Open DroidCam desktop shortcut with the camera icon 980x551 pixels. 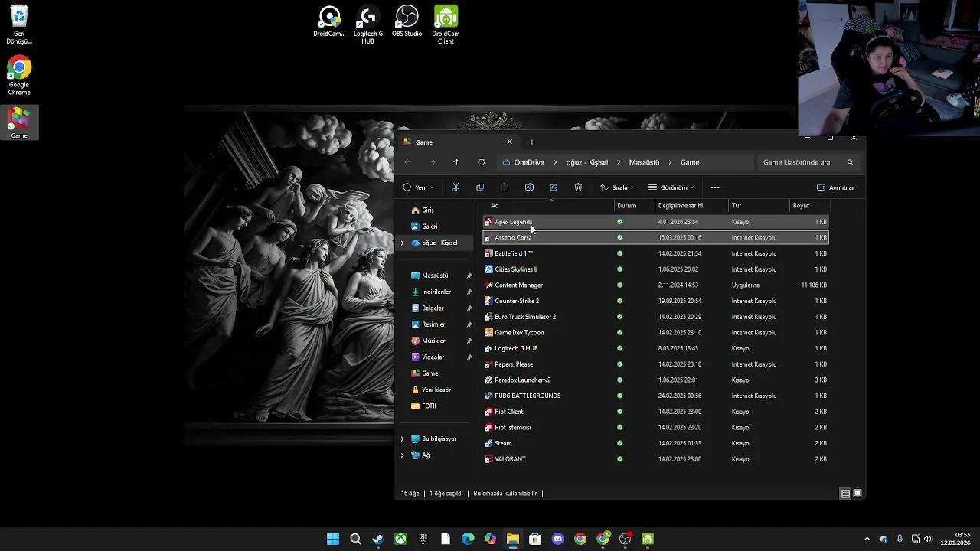329,21
